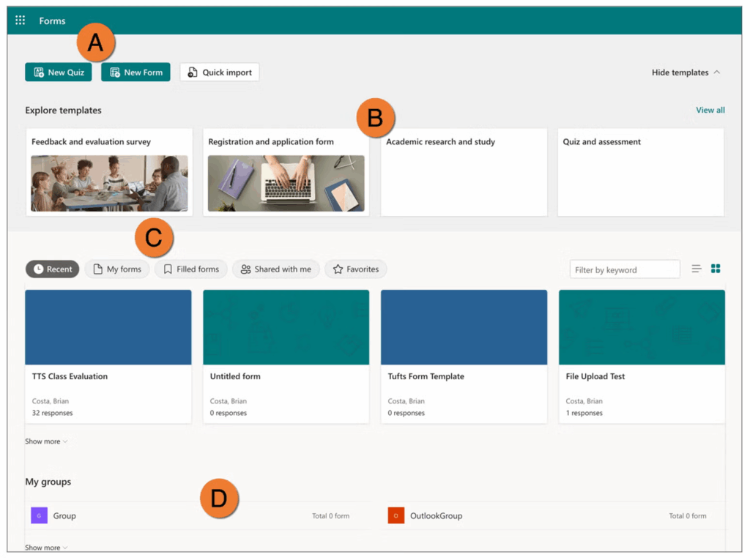
Task: Collapse templates with Hide templates chevron
Action: click(x=716, y=72)
